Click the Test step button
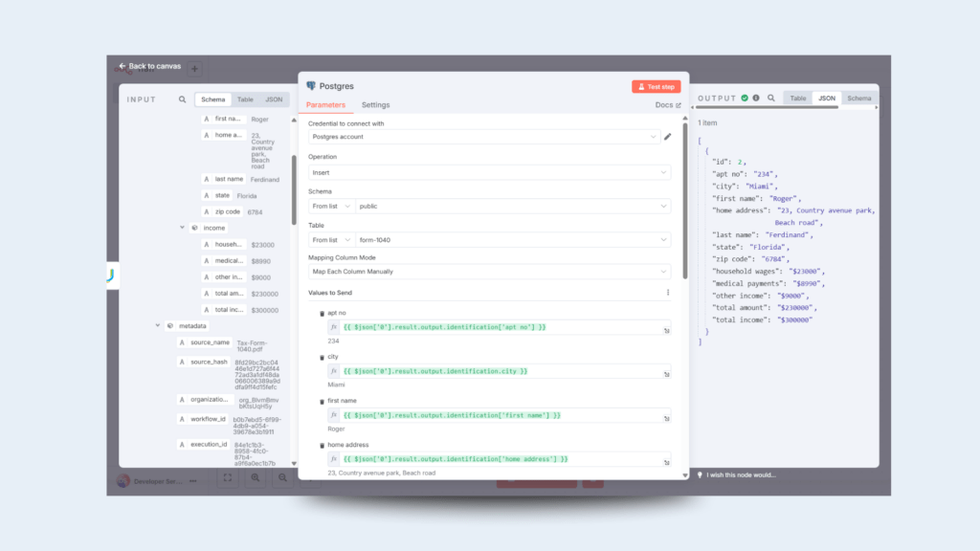The image size is (980, 551). [656, 86]
